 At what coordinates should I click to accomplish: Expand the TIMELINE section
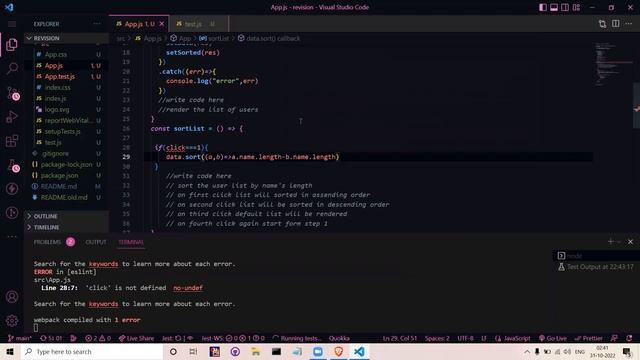pyautogui.click(x=66, y=227)
